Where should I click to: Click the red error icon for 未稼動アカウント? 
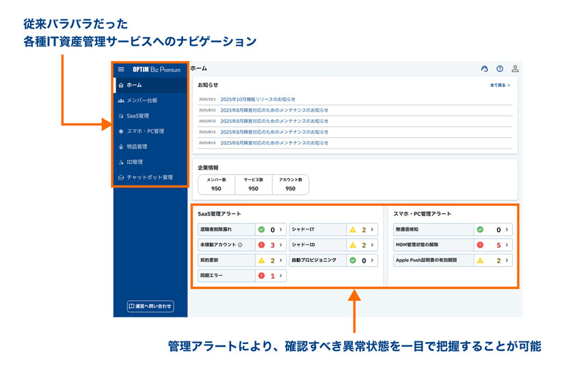[x=261, y=245]
